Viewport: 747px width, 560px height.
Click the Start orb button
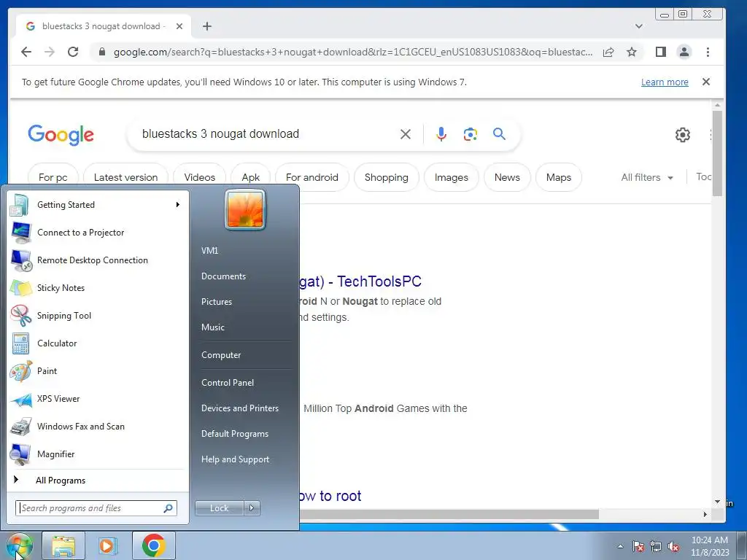click(19, 545)
